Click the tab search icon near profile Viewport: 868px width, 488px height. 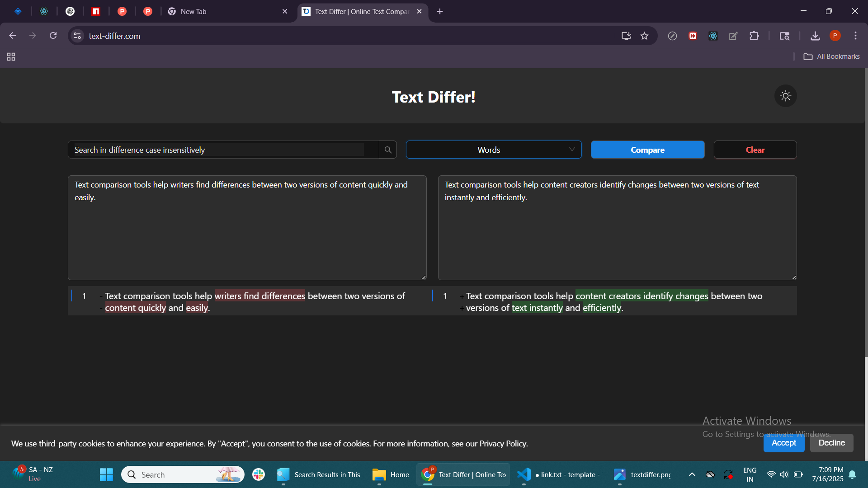tap(784, 36)
